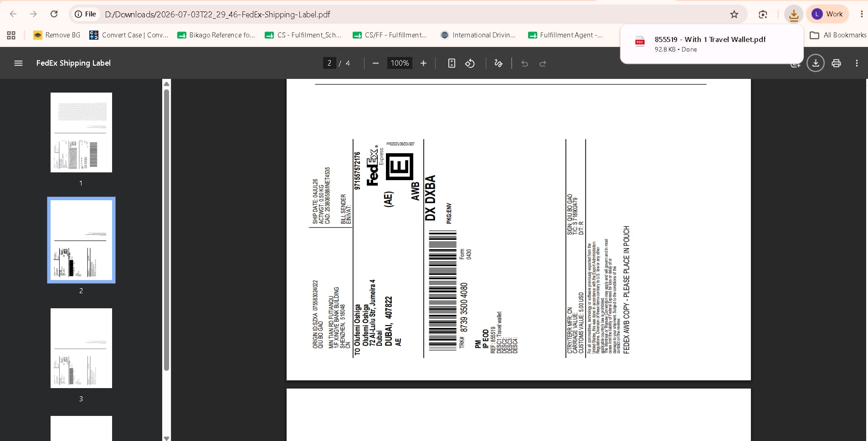Open the Work profile menu
The height and width of the screenshot is (441, 868).
(827, 14)
